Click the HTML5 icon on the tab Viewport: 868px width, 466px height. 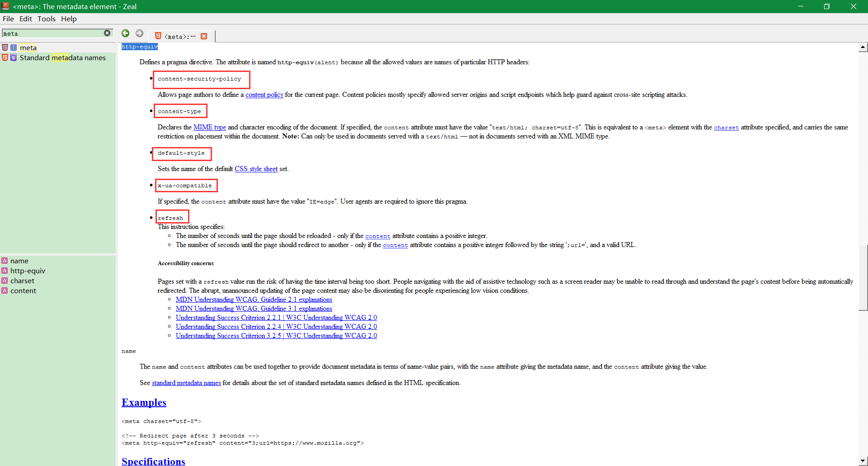158,36
